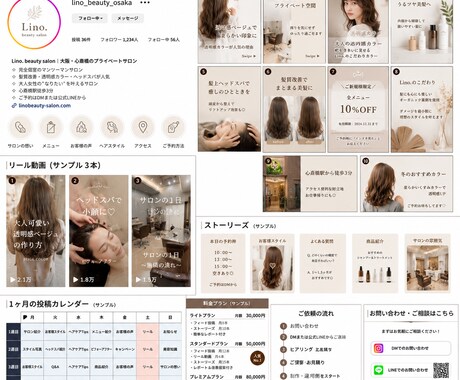
Task: Click the green LINE icon
Action: click(x=378, y=370)
